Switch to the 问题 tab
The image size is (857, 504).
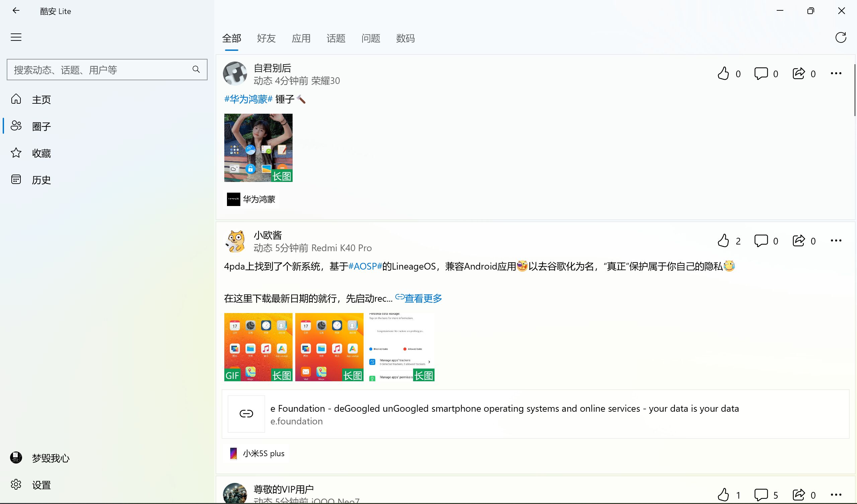[x=371, y=38]
